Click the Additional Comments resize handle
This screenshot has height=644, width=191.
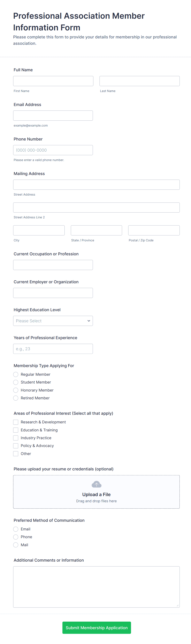pyautogui.click(x=177, y=605)
